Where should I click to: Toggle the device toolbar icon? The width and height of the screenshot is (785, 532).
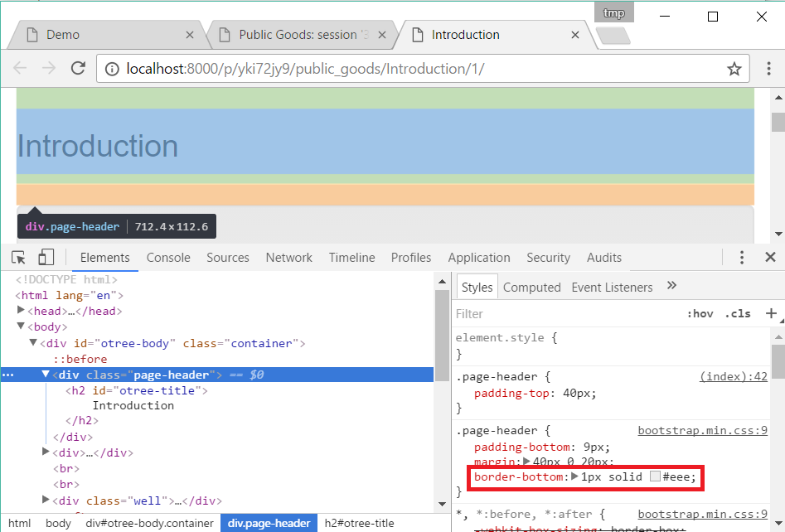tap(46, 257)
